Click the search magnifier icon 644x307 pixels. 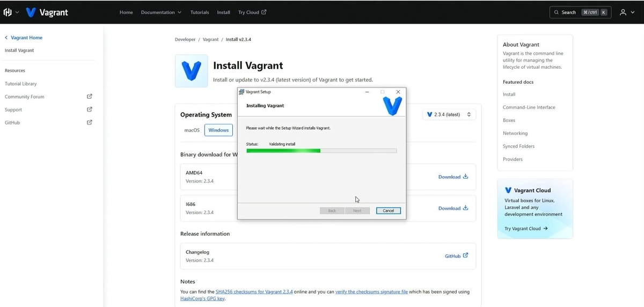click(557, 12)
